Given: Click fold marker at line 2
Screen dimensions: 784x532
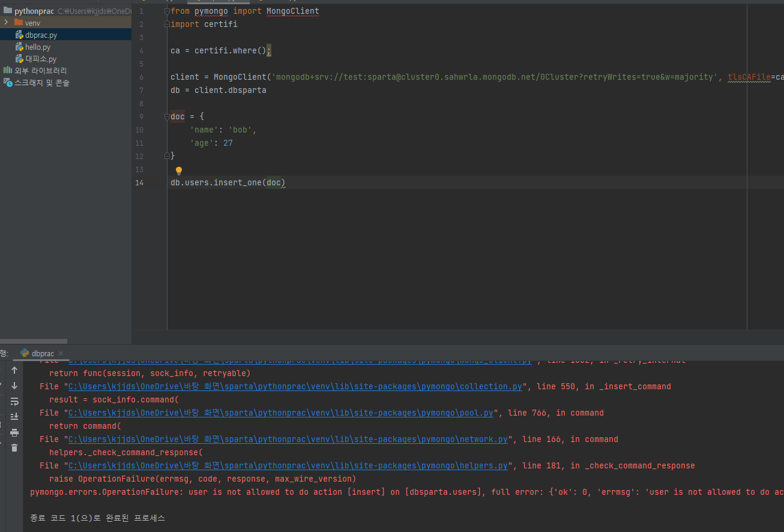Looking at the screenshot, I should click(167, 25).
